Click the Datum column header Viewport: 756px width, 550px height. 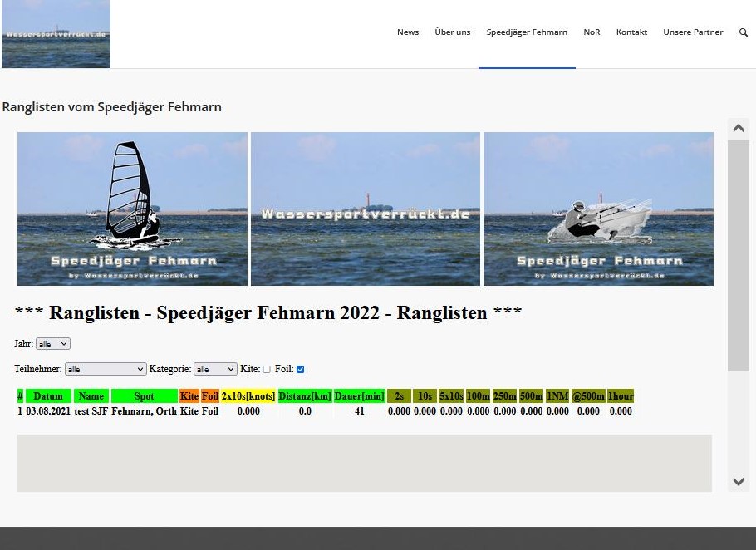(48, 396)
